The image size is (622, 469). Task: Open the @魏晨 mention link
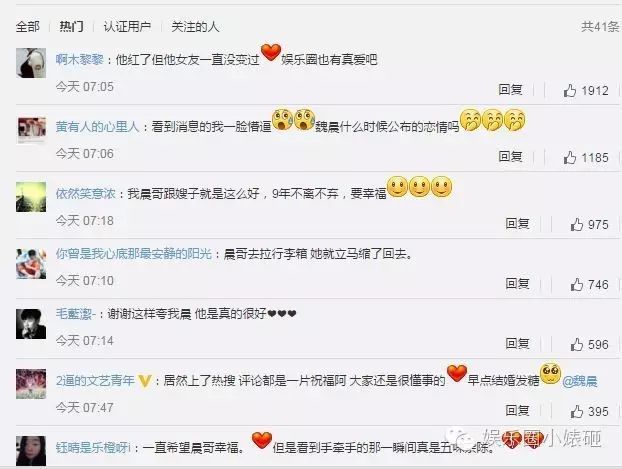pos(580,381)
